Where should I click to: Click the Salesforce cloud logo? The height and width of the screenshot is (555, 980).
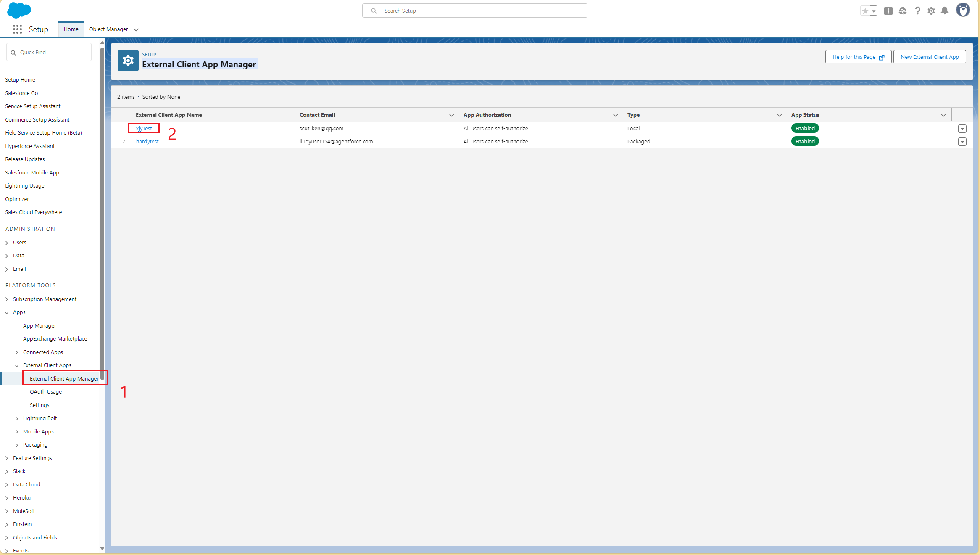coord(19,10)
